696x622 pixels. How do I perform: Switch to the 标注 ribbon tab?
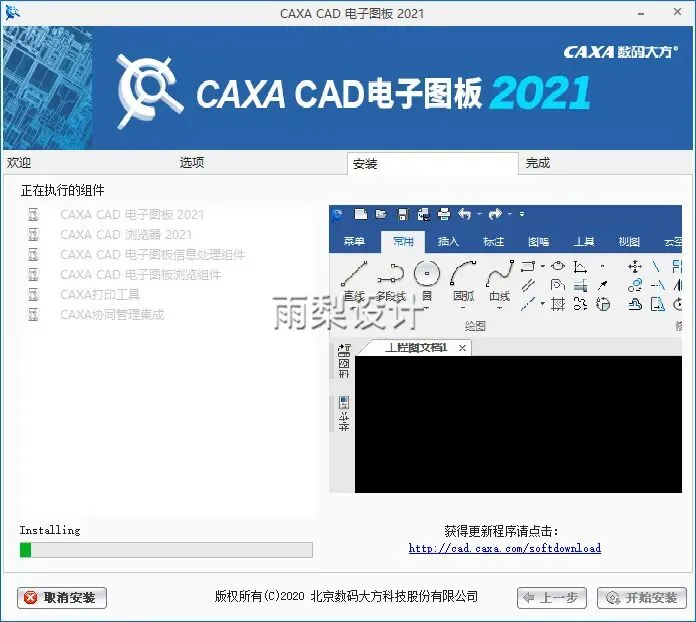(494, 242)
